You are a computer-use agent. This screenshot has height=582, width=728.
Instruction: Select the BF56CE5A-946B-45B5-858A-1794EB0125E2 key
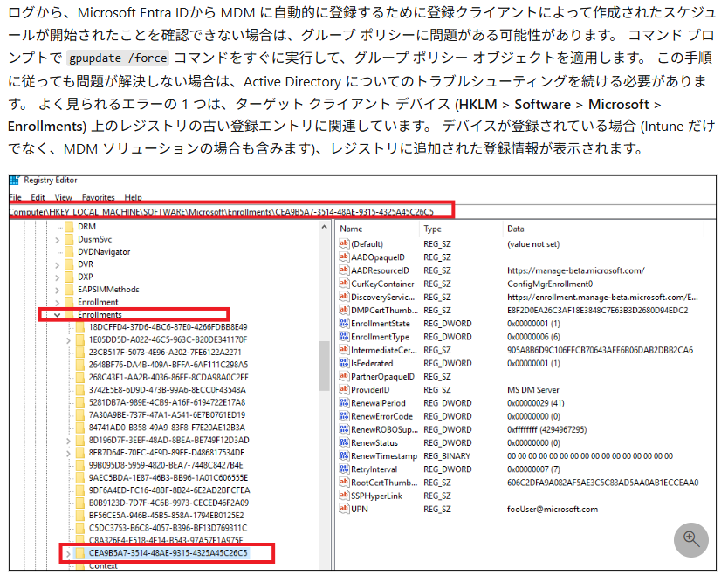(166, 515)
